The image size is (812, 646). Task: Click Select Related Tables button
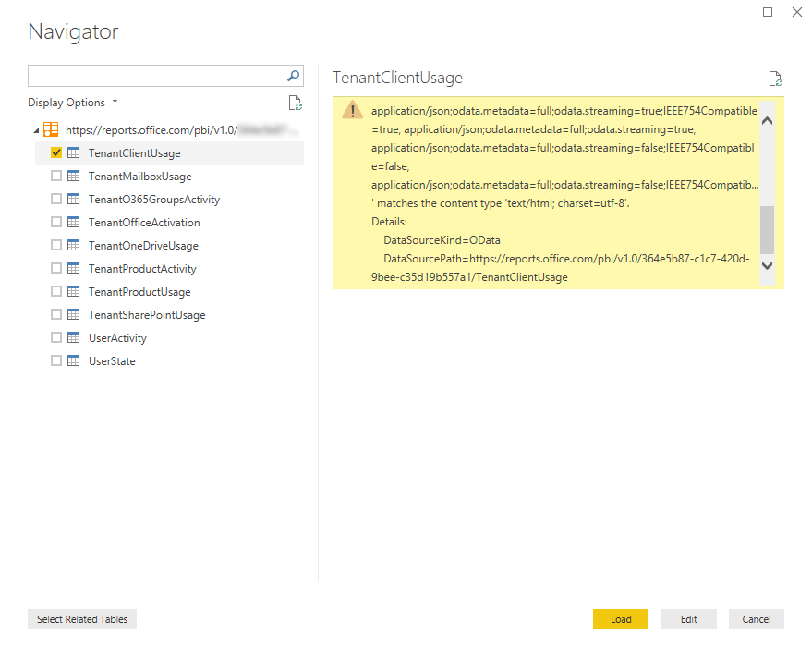pos(82,619)
